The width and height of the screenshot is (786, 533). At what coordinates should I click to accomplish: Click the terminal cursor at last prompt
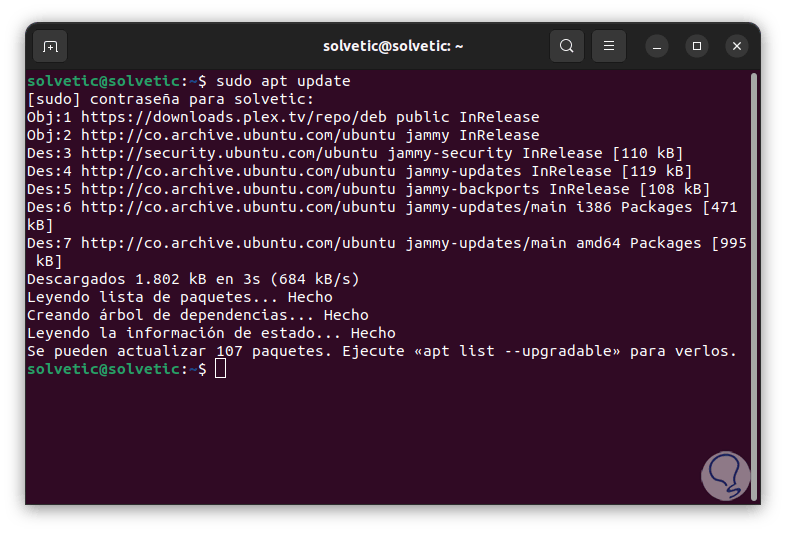tap(221, 370)
